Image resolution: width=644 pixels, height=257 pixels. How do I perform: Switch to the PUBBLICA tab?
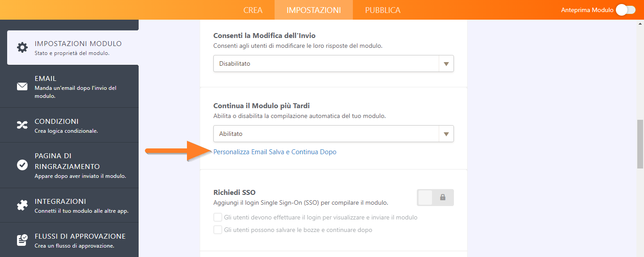[x=383, y=10]
